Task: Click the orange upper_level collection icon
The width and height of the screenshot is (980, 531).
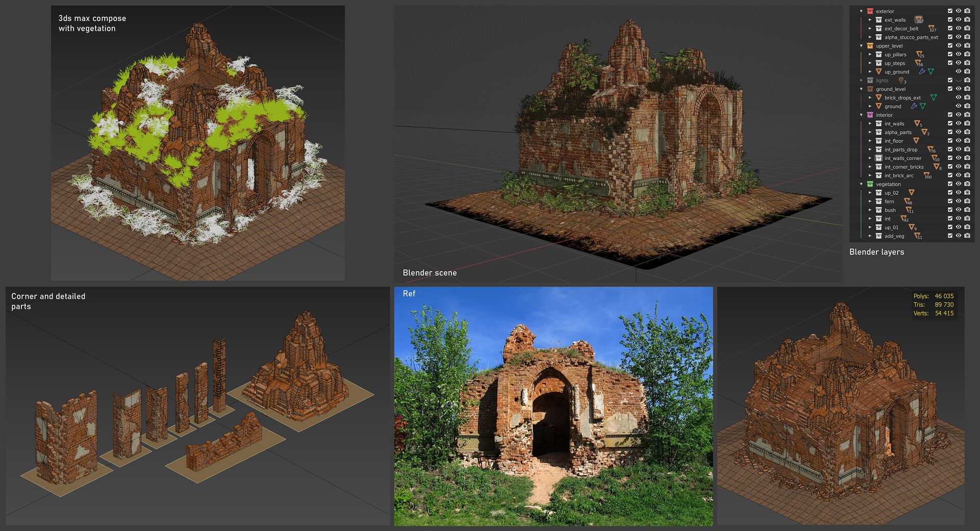Action: pos(870,46)
